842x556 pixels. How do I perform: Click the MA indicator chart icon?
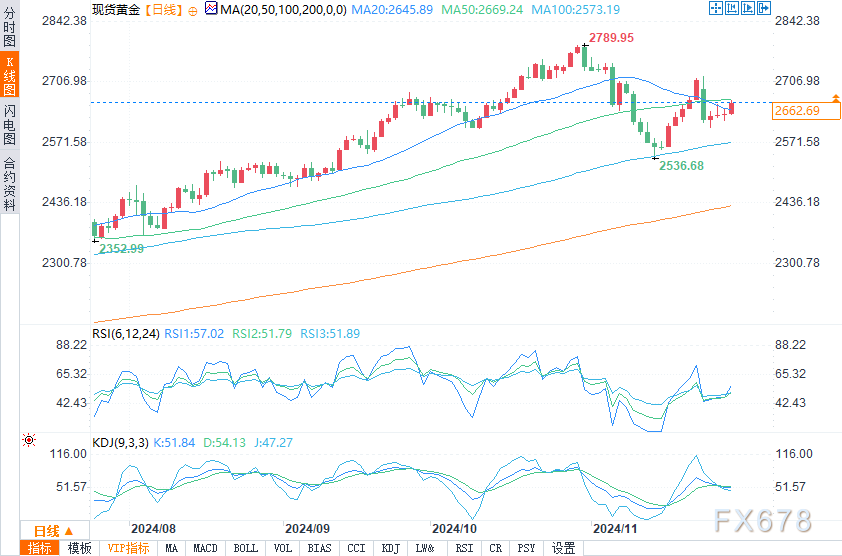tap(210, 9)
